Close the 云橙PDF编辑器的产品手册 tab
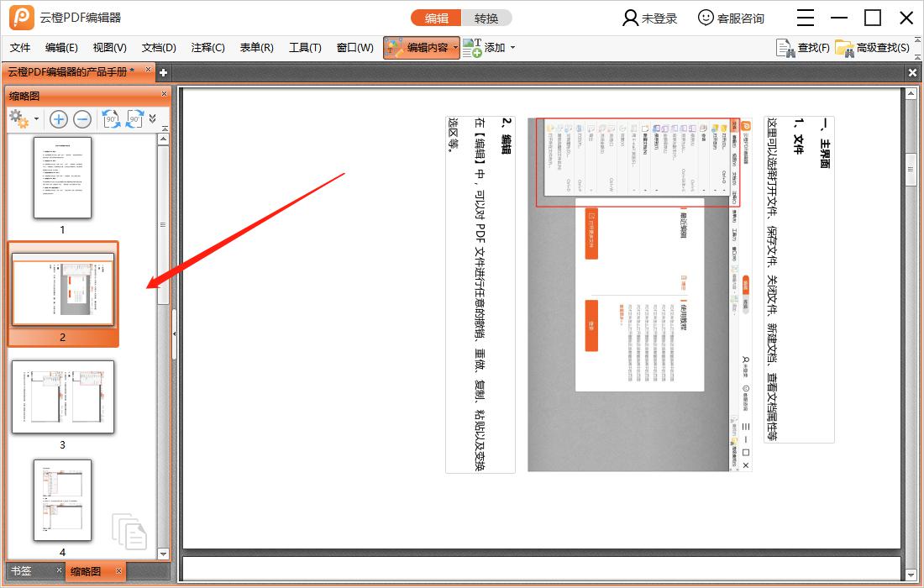This screenshot has height=588, width=924. (x=148, y=70)
